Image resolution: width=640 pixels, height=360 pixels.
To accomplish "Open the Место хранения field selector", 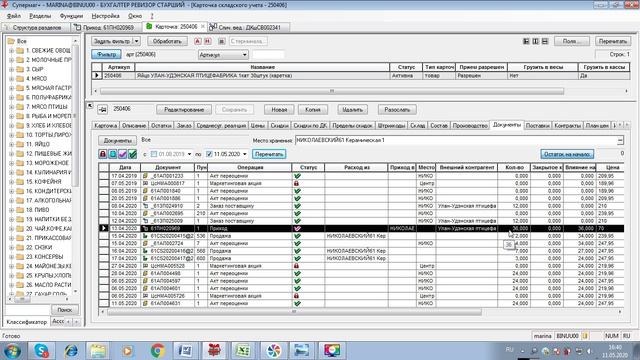I will coord(620,140).
